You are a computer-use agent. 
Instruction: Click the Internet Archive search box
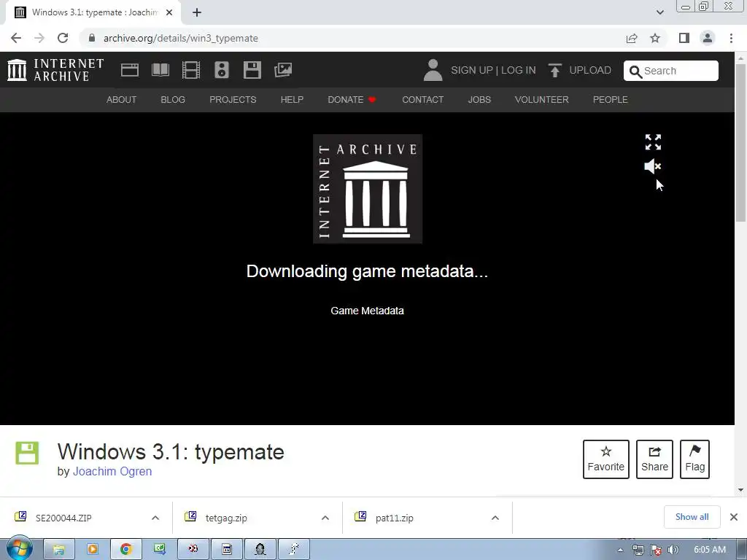tap(671, 71)
